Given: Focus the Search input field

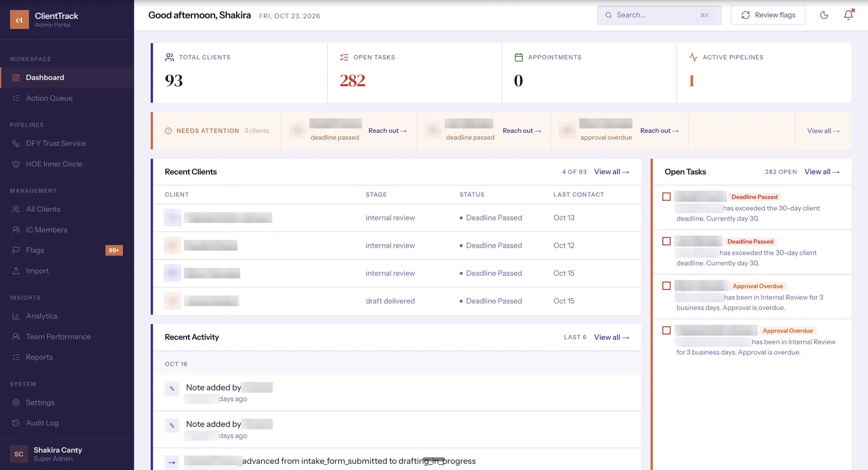Looking at the screenshot, I should (659, 15).
